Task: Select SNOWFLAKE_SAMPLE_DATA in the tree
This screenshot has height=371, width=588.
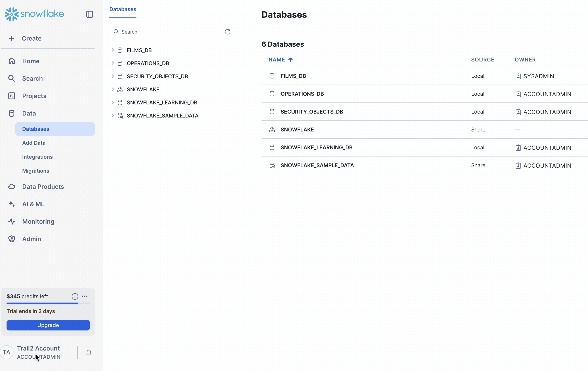Action: (x=162, y=116)
